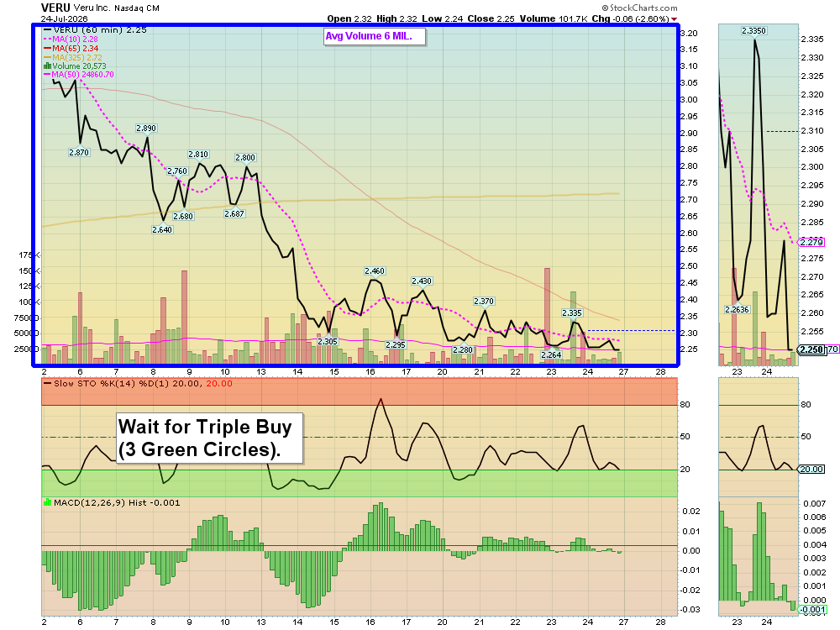
Task: Click the 2.280 trough price label
Action: click(463, 349)
